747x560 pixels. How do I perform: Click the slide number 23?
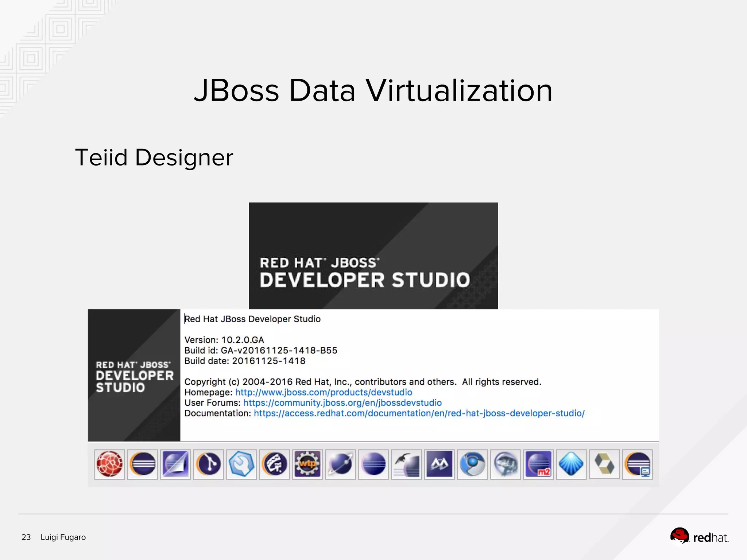[x=26, y=537]
